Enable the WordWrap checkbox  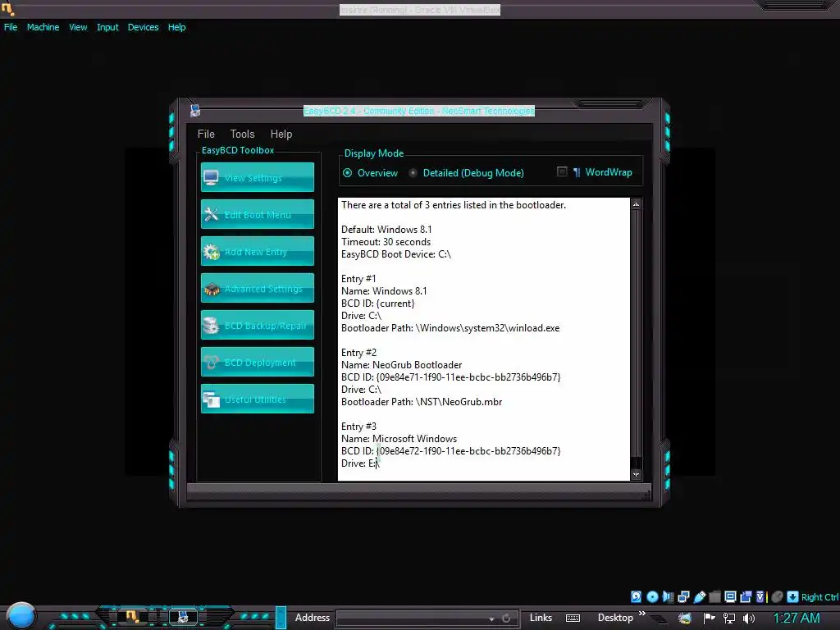tap(562, 172)
